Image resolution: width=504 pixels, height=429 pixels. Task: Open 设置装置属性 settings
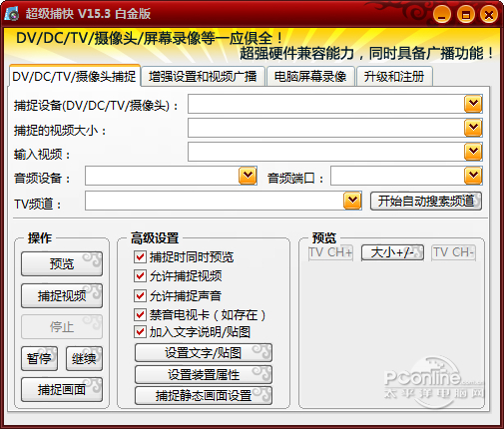(204, 374)
